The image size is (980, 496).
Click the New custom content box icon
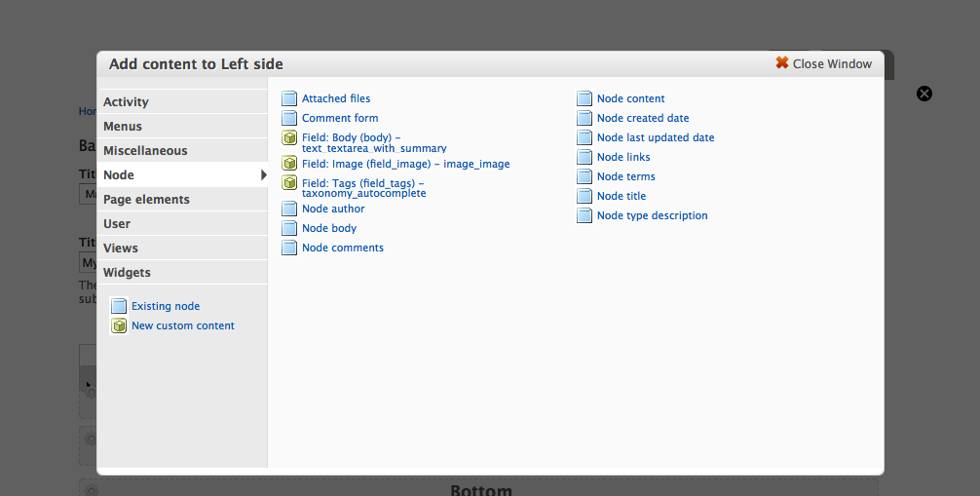click(x=119, y=325)
